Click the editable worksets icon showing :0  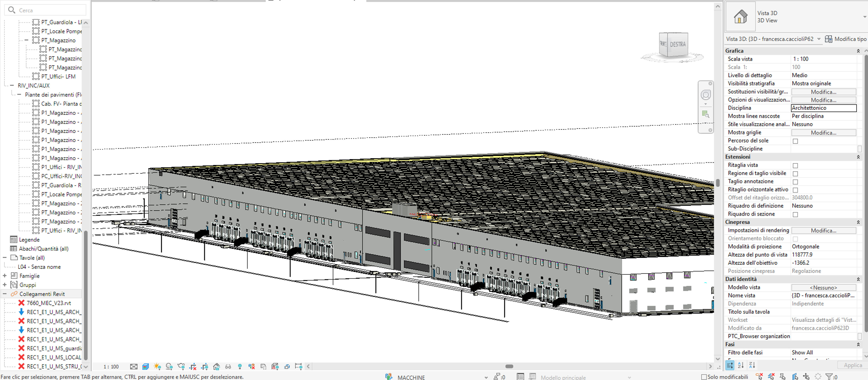point(499,377)
